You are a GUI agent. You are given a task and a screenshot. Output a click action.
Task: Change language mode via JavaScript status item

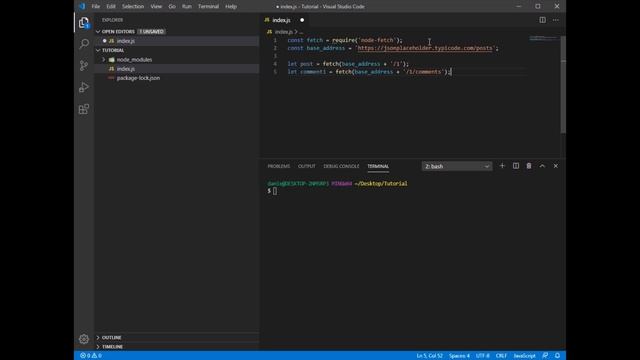(x=524, y=356)
